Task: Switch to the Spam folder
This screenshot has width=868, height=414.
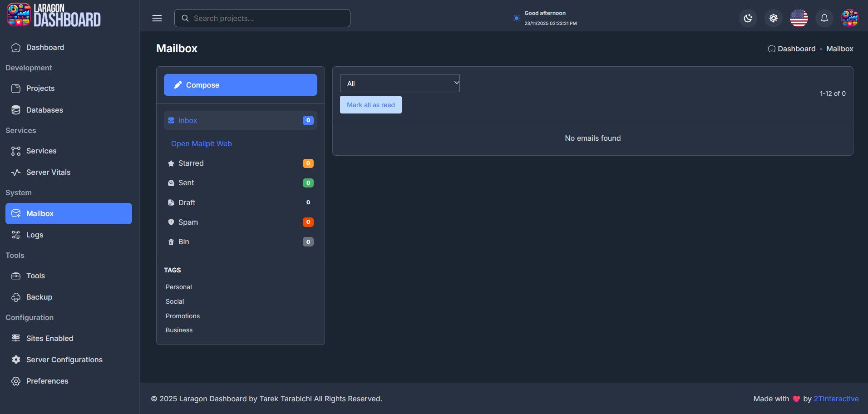Action: pyautogui.click(x=188, y=222)
